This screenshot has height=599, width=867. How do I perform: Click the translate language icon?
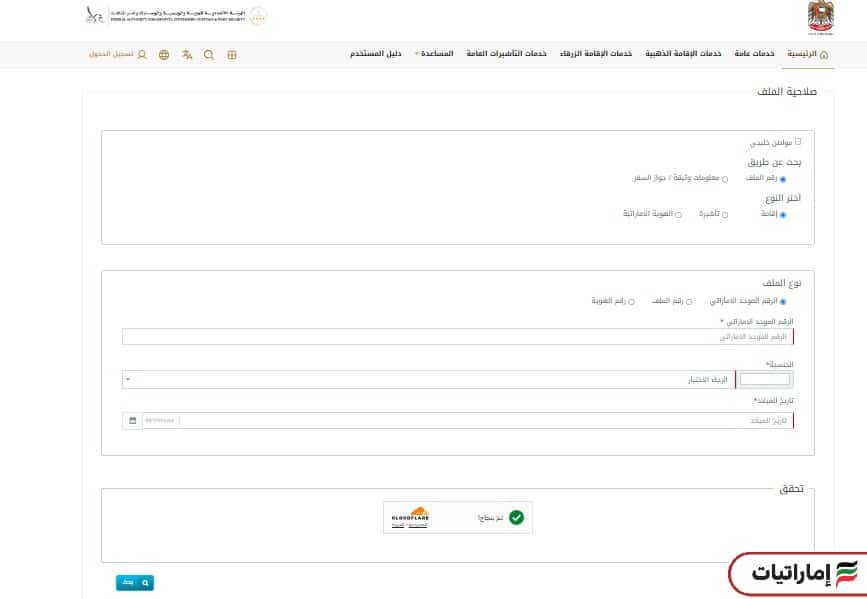187,54
